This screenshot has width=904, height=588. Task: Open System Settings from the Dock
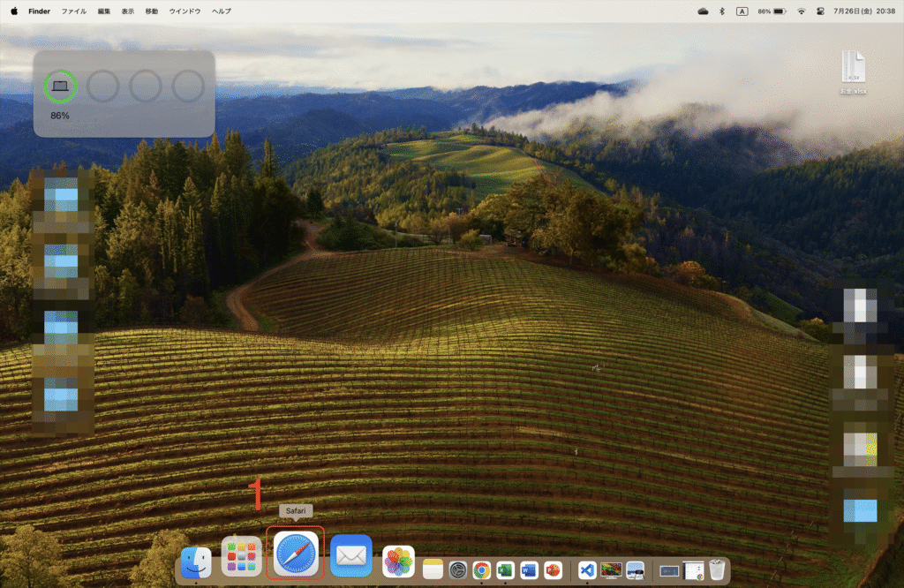click(x=458, y=570)
